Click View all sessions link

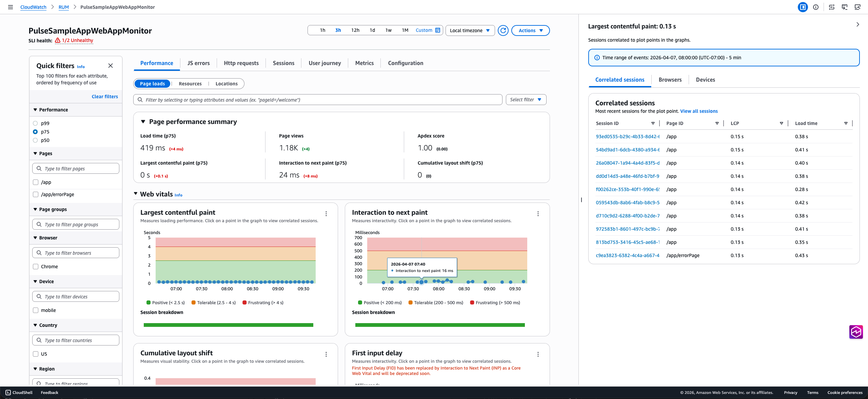[x=699, y=111]
